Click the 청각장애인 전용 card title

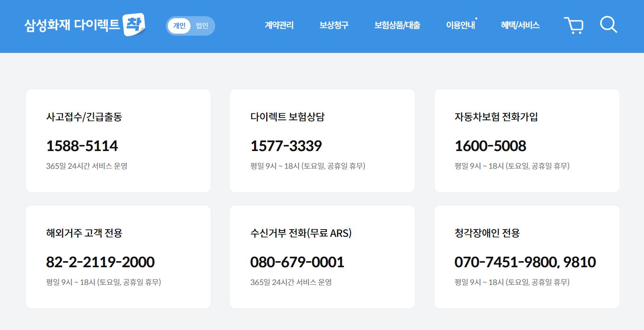click(487, 233)
